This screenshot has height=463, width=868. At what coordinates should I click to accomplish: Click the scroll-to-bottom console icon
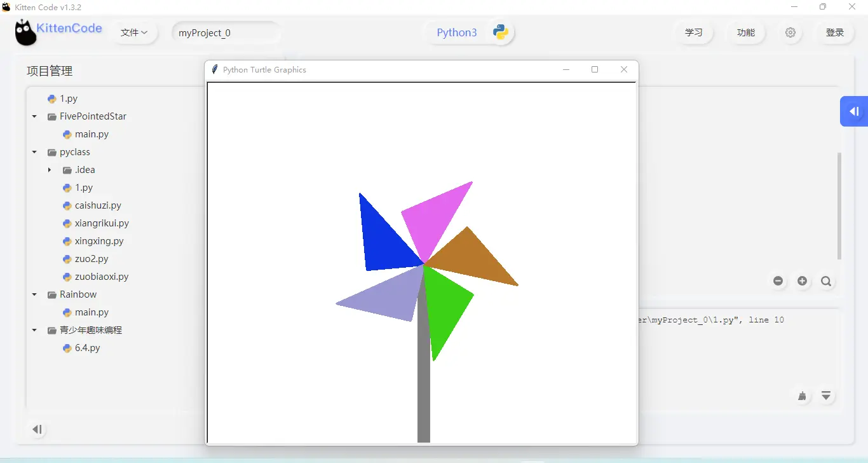826,396
